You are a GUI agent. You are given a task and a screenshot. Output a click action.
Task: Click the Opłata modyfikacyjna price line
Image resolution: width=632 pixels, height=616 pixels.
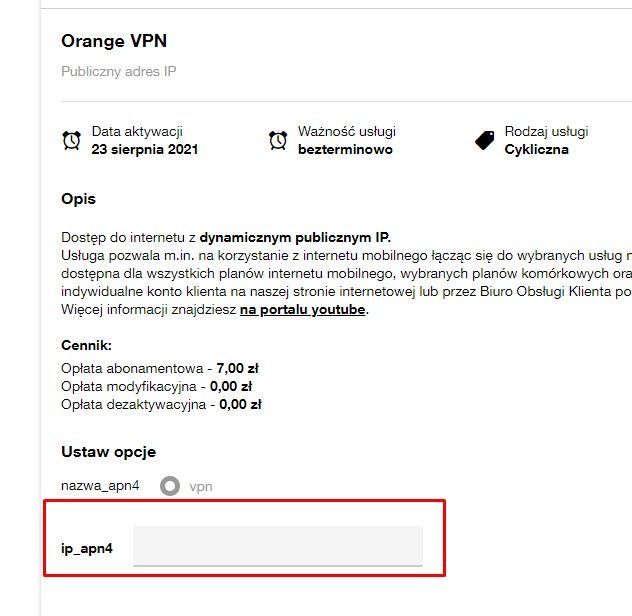pos(156,386)
